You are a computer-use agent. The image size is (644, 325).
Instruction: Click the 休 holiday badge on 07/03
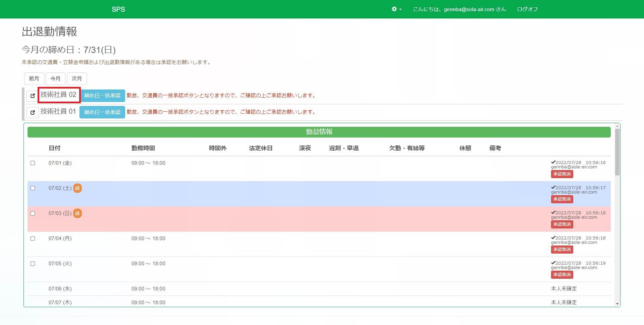77,213
